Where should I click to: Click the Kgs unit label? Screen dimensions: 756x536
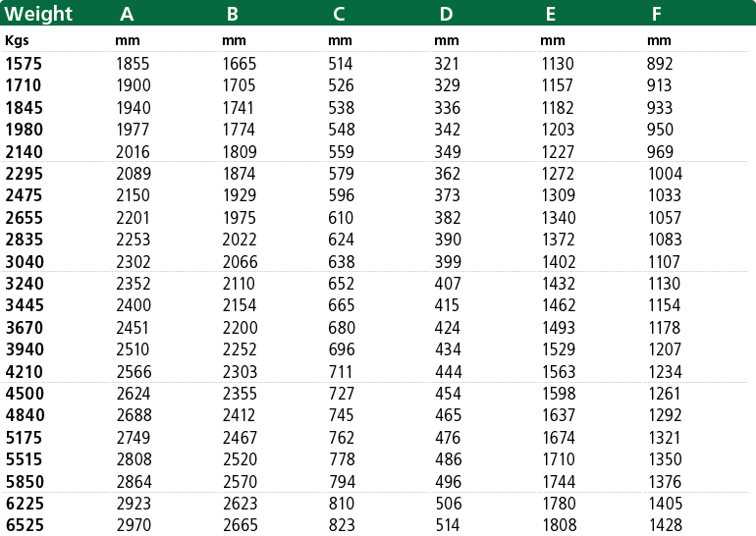coord(17,40)
